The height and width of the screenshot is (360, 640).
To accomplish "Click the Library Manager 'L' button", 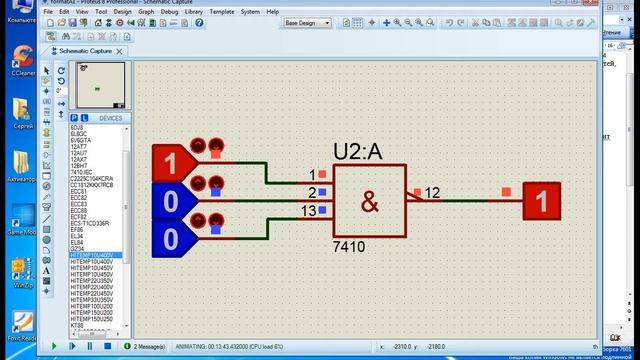I will (84, 118).
